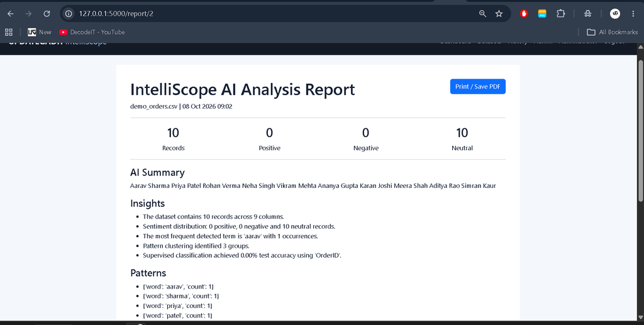This screenshot has height=325, width=644.
Task: Open the red stop-hand ad blocker extension
Action: click(524, 14)
